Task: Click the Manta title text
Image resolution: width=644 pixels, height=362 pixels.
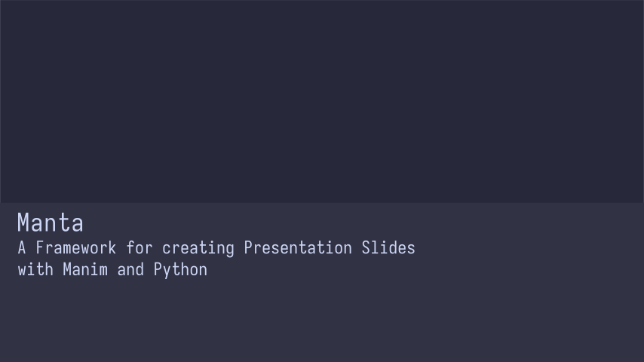Action: (x=50, y=223)
